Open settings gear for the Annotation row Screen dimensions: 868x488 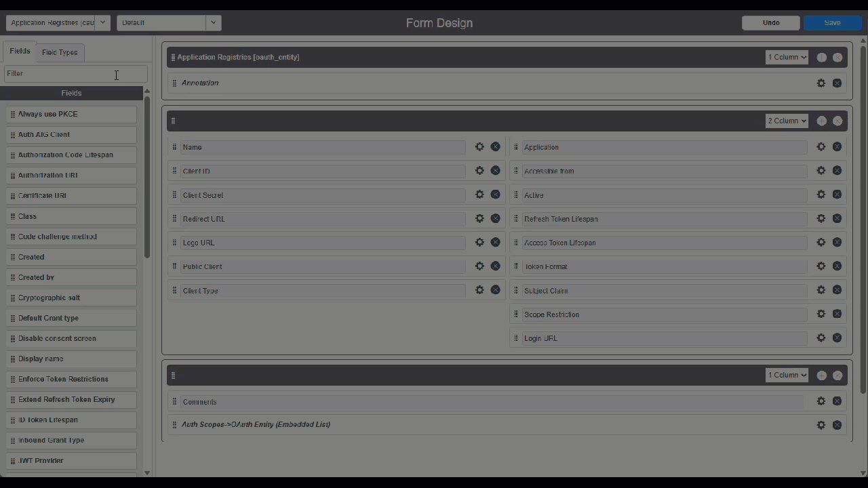pos(821,83)
